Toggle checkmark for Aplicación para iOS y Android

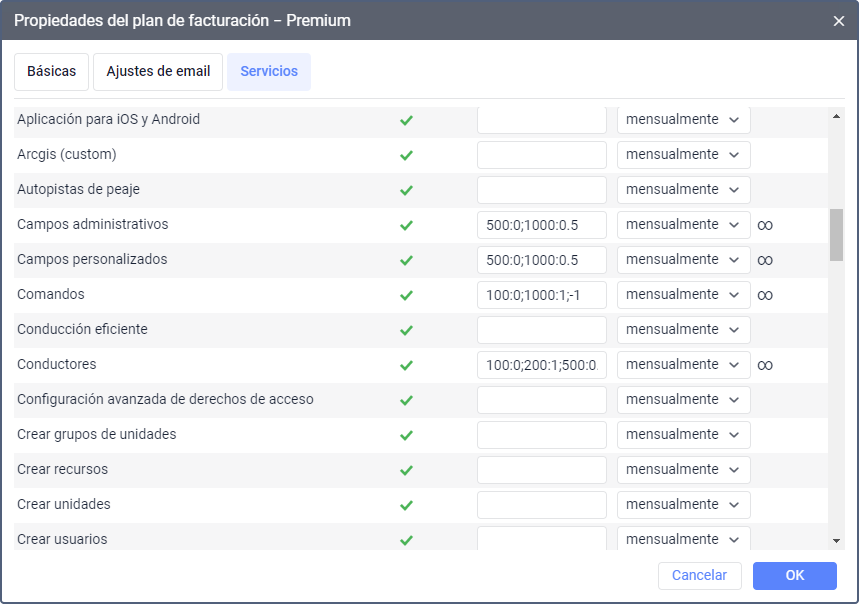(x=406, y=120)
